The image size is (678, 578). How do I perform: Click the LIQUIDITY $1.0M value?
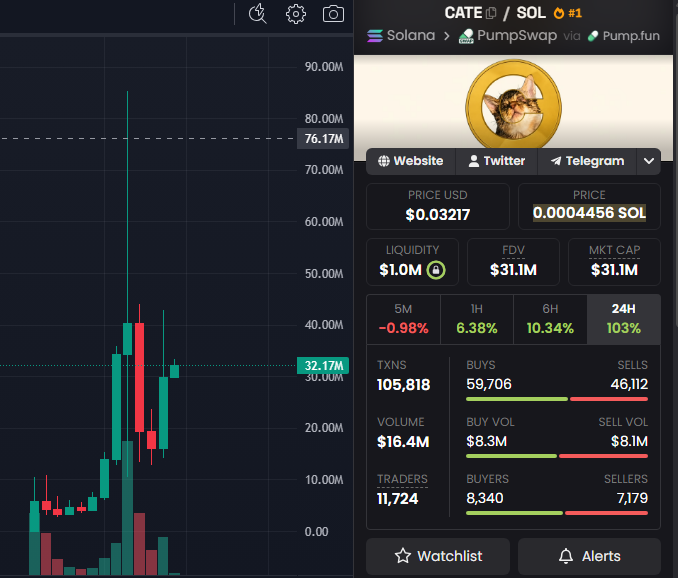[400, 270]
